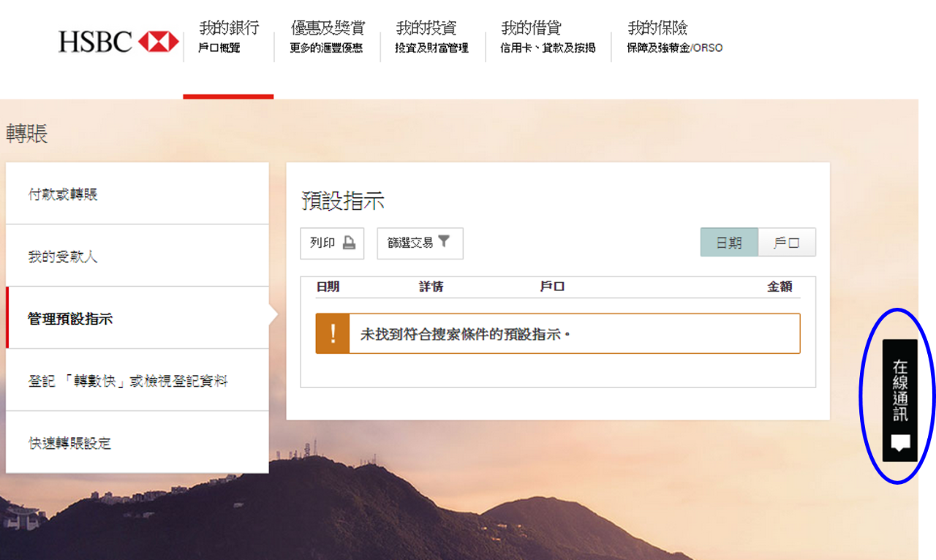Switch view to 戶口
The width and height of the screenshot is (936, 560).
[x=787, y=243]
